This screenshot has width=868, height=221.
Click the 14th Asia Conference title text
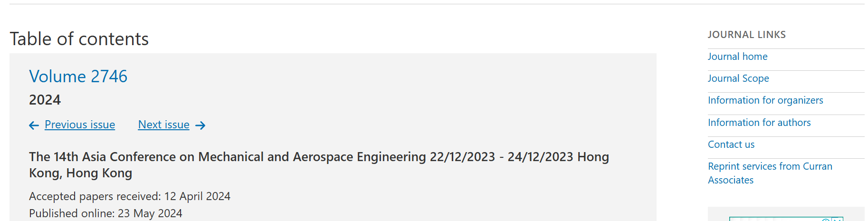(x=319, y=165)
